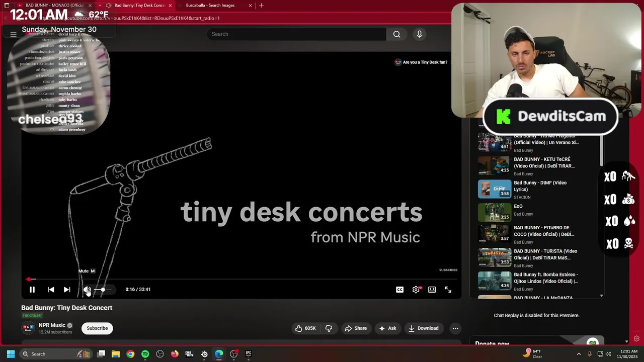Click the red video progress bar
This screenshot has width=644, height=362.
pos(242,279)
